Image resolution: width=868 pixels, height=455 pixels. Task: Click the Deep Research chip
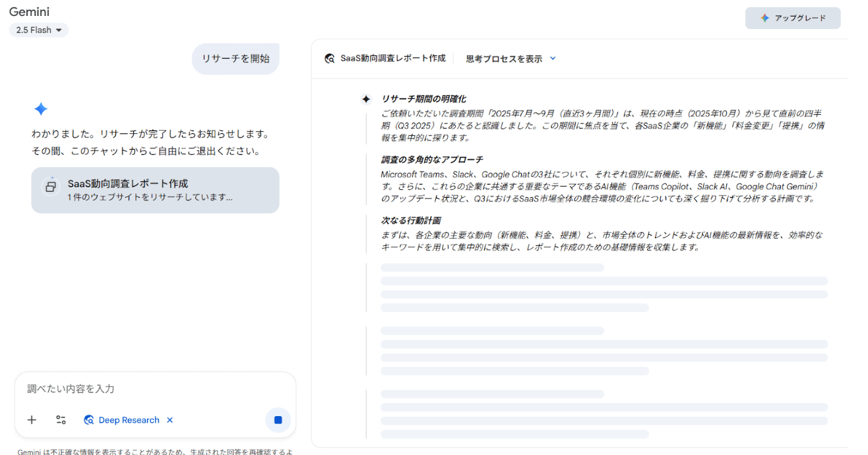(x=129, y=420)
